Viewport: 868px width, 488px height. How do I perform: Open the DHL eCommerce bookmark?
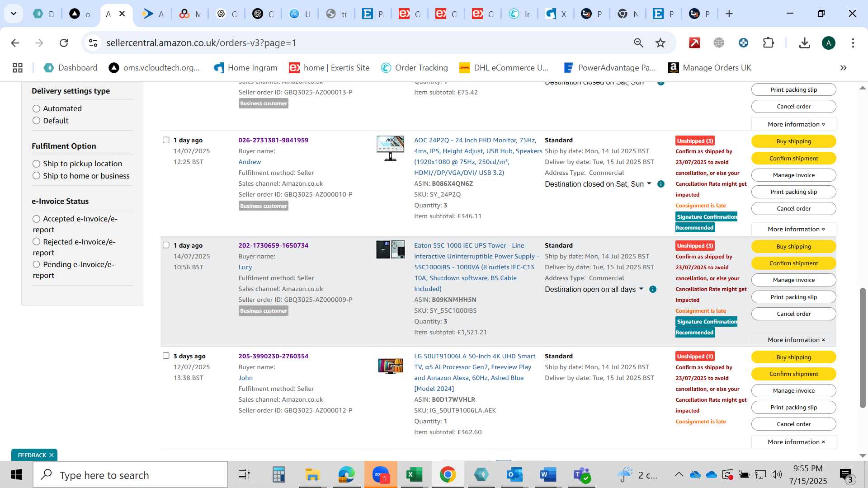[x=504, y=68]
